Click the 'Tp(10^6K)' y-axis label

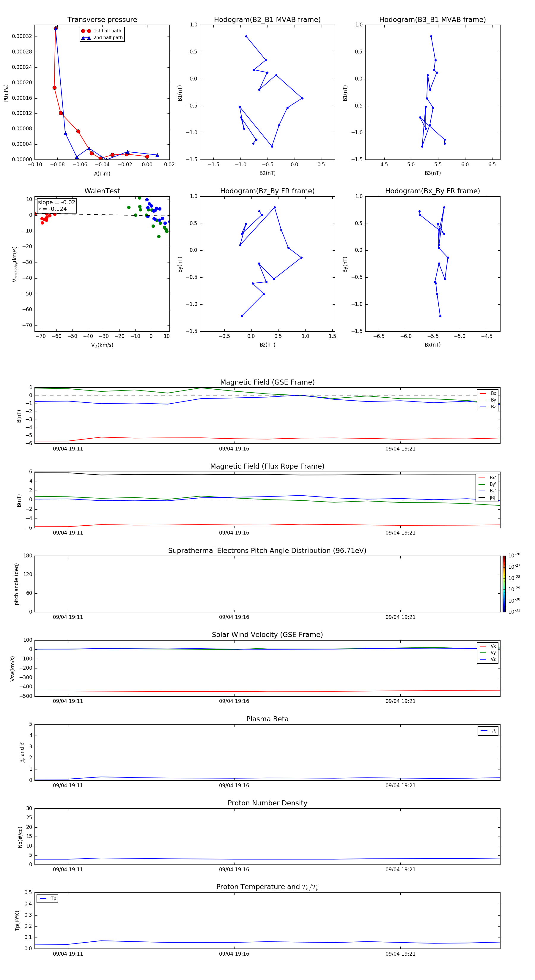pos(17,921)
